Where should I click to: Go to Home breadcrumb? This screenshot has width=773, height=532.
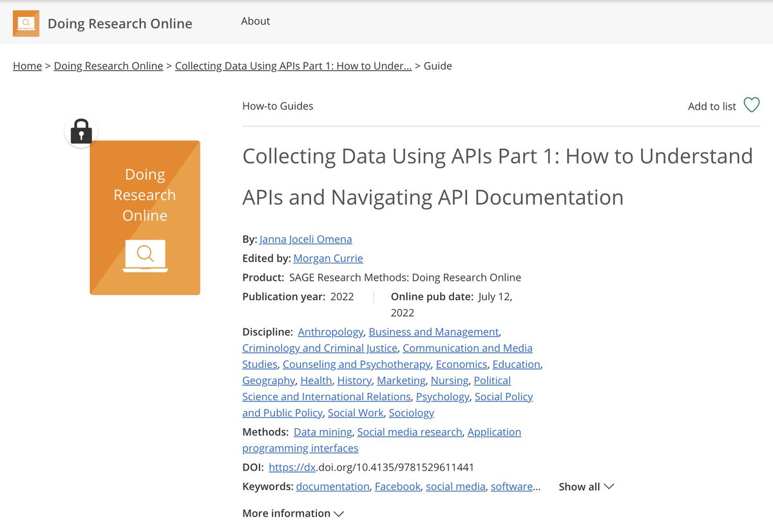[27, 66]
